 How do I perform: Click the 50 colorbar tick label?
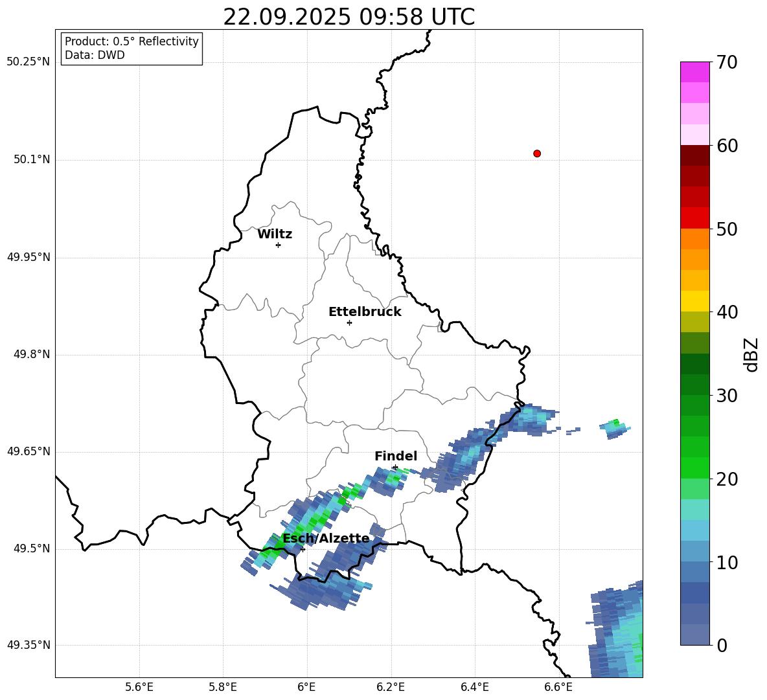tap(727, 229)
